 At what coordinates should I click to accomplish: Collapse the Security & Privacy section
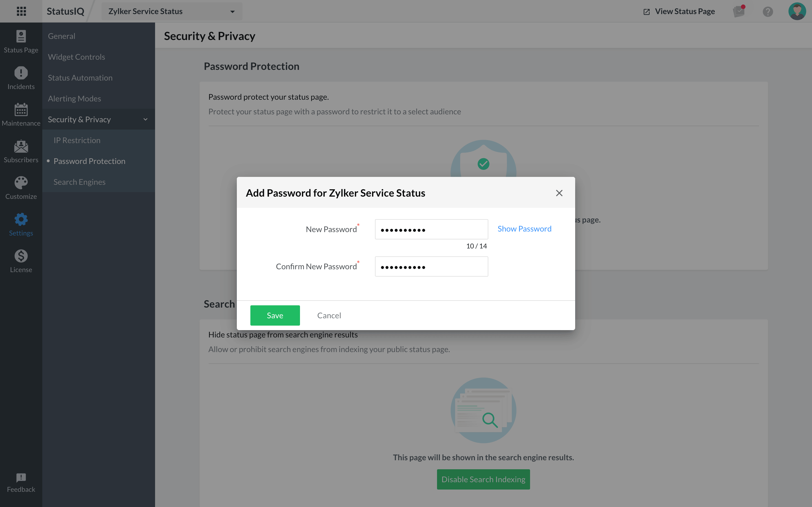[x=145, y=119]
